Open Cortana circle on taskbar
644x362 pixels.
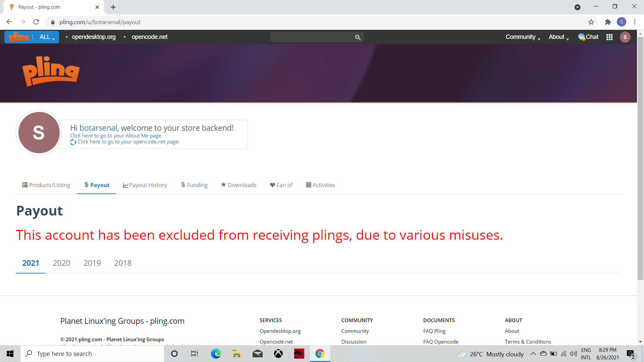(174, 354)
